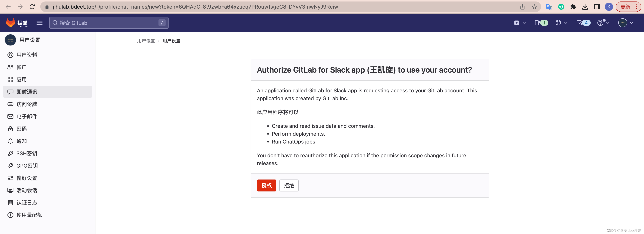This screenshot has width=644, height=234.
Task: Open 电子邮件 in the sidebar
Action: (48, 116)
